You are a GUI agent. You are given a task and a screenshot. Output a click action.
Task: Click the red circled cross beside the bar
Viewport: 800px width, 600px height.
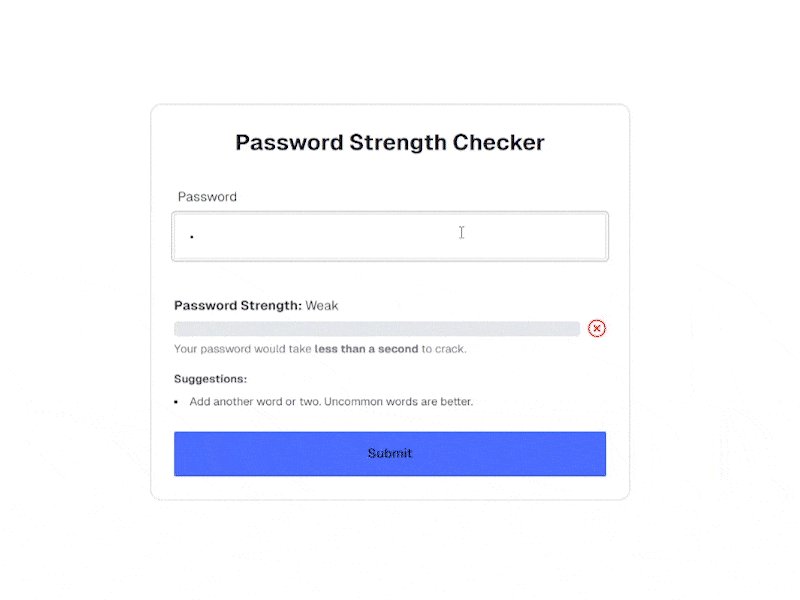(x=597, y=328)
